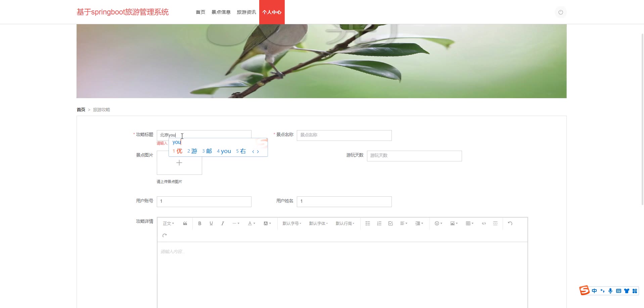Click inside the 攻略详情 editor content area
This screenshot has height=308, width=644.
(x=342, y=275)
